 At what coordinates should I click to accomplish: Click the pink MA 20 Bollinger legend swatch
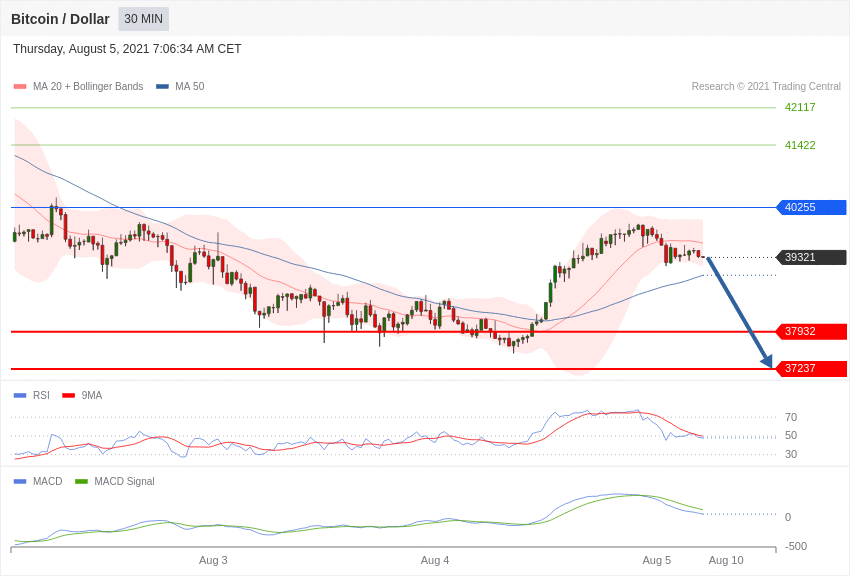pyautogui.click(x=20, y=86)
